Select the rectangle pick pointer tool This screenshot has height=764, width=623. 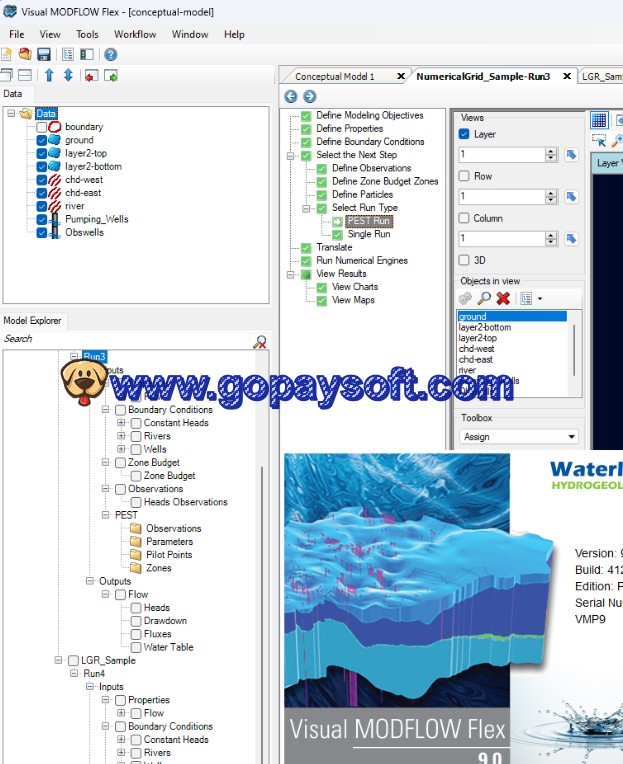[x=599, y=141]
